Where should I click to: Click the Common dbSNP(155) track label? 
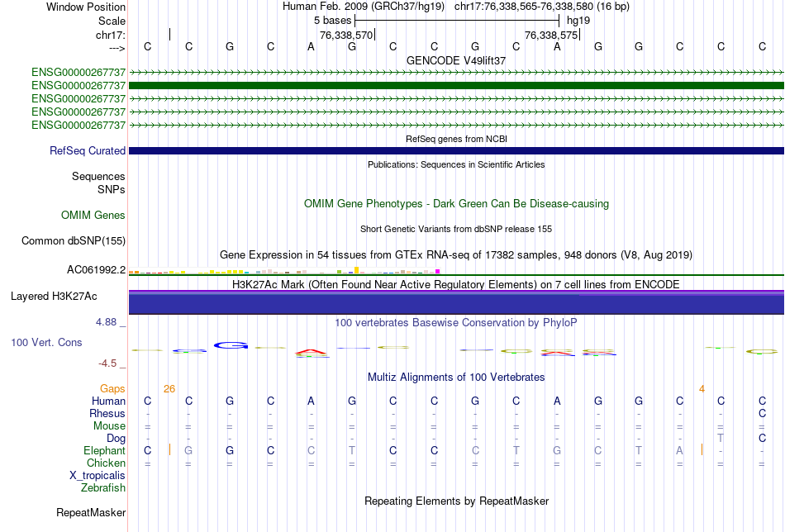(73, 240)
